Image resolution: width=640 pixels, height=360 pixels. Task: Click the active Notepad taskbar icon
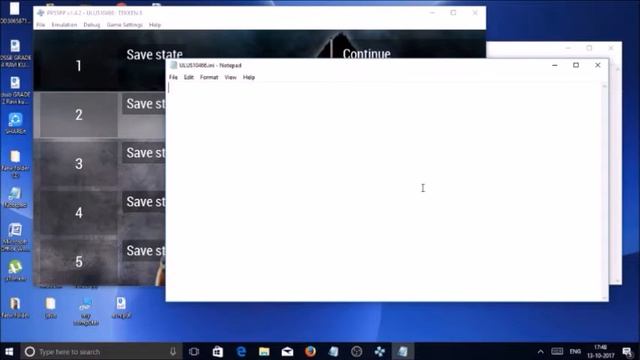[x=403, y=351]
